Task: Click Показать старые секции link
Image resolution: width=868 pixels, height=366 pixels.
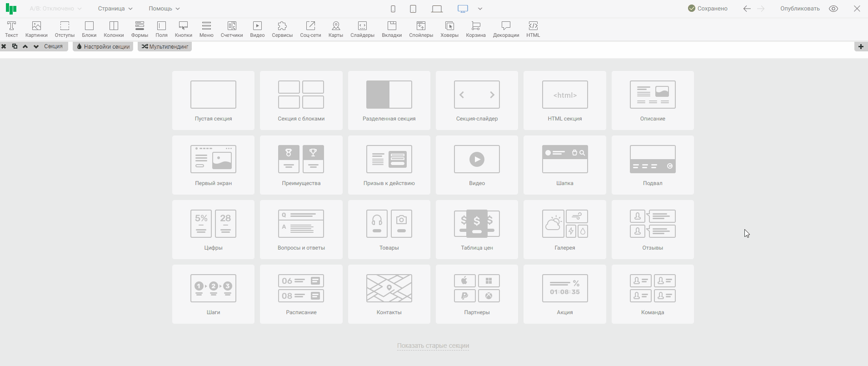Action: point(433,346)
